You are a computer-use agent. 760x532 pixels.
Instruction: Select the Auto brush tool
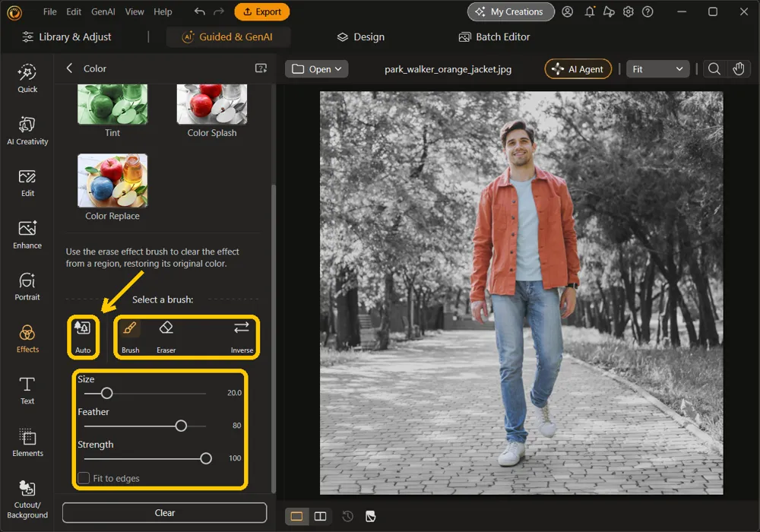tap(83, 336)
